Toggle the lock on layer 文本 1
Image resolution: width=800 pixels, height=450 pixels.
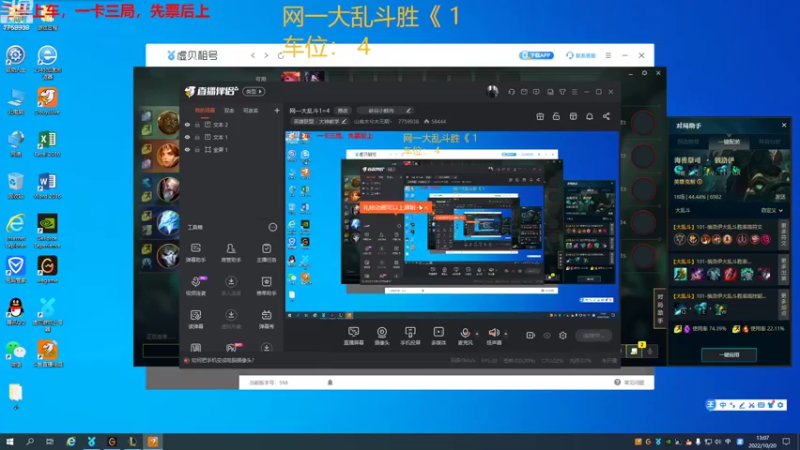tap(197, 137)
